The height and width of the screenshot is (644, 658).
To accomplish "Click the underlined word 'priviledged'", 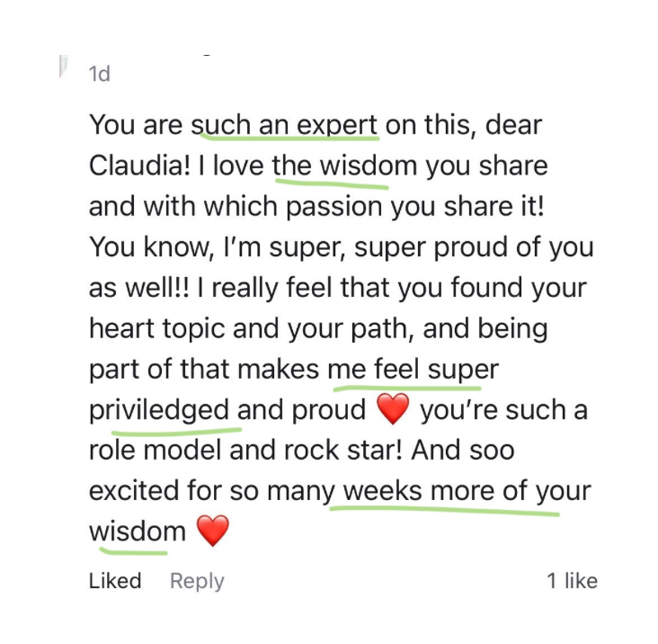I will [159, 410].
